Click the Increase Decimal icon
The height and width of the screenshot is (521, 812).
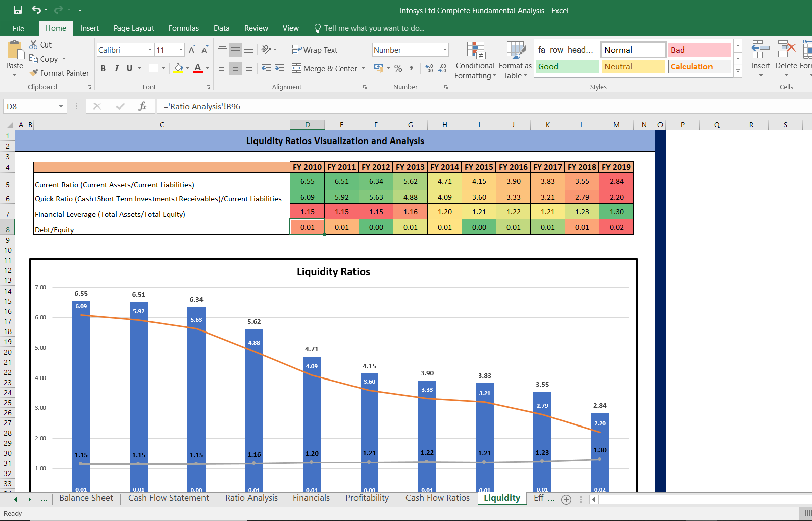(x=429, y=68)
